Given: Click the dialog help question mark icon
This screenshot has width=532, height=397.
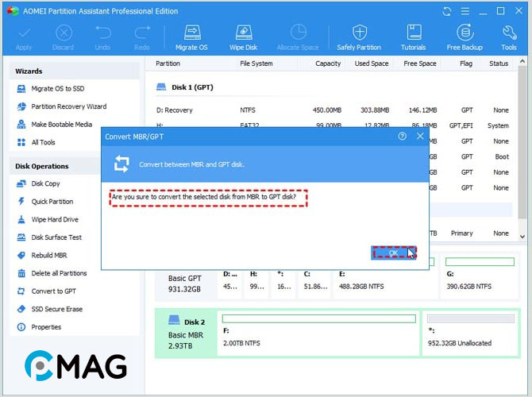Looking at the screenshot, I should tap(402, 137).
